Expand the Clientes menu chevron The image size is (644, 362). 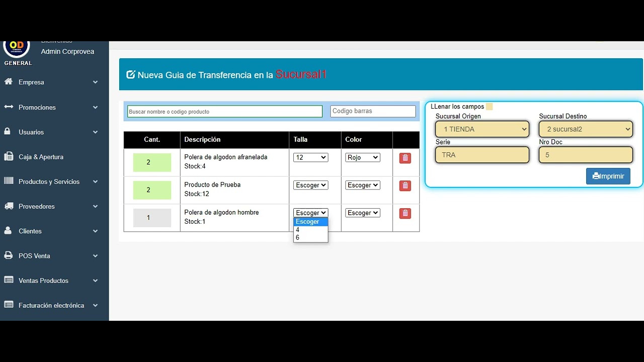pyautogui.click(x=95, y=231)
